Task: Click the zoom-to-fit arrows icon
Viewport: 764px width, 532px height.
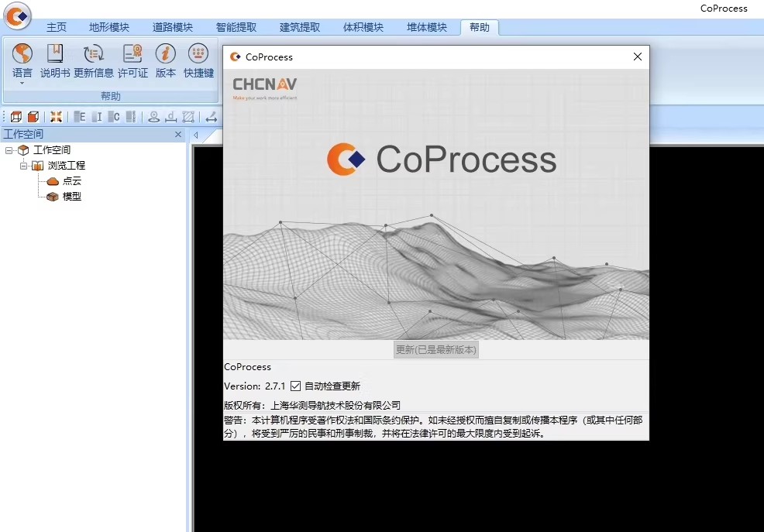Action: tap(56, 117)
